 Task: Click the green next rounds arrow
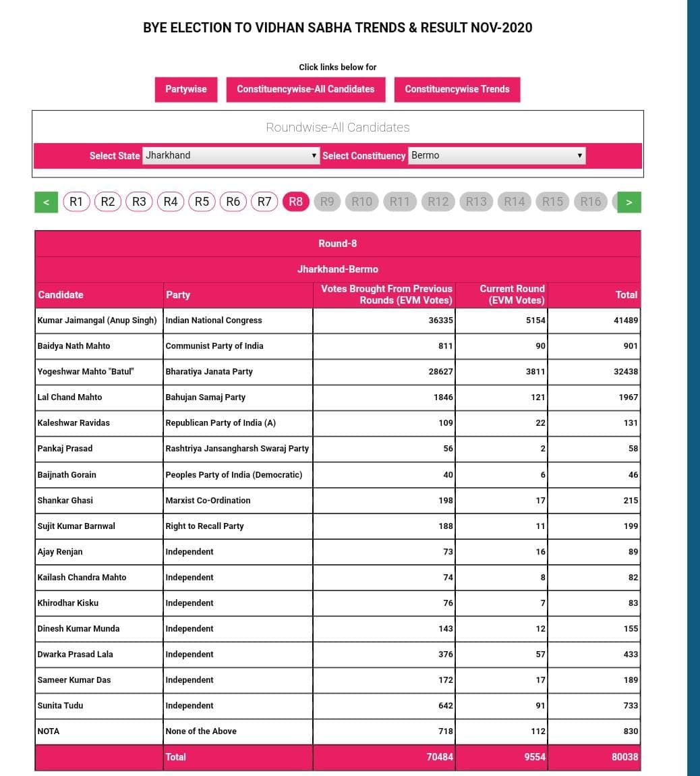(629, 202)
